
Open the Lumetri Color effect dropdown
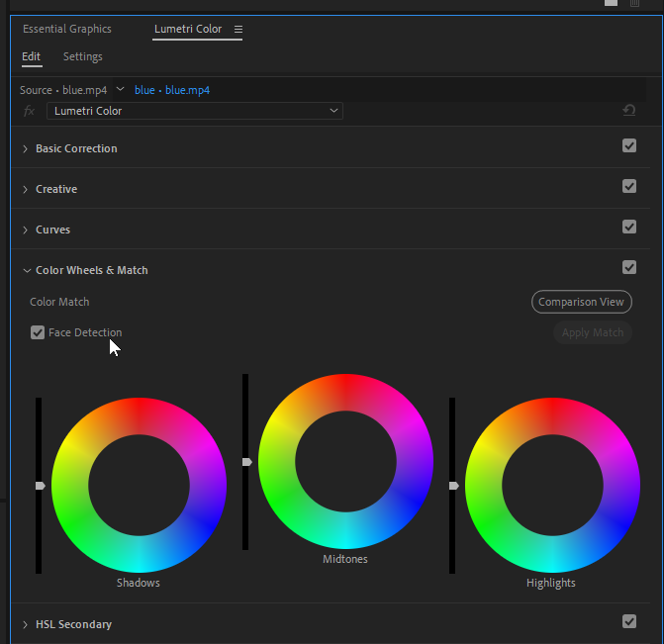pyautogui.click(x=194, y=111)
